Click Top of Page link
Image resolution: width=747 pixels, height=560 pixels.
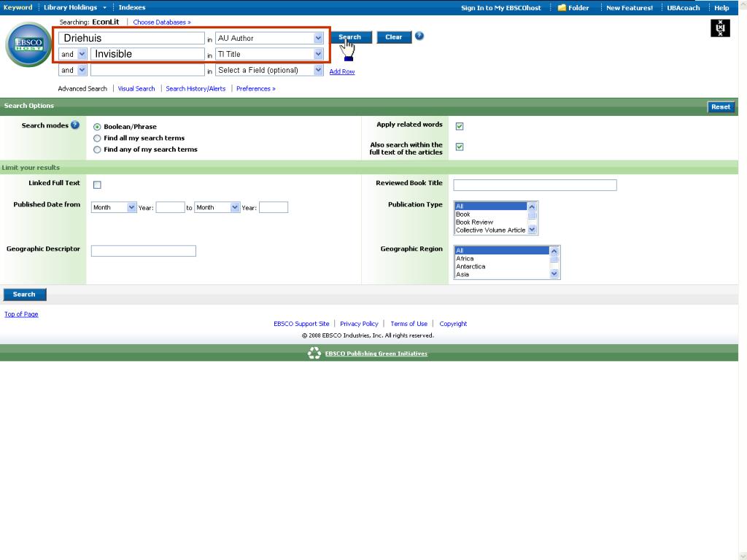click(x=21, y=314)
